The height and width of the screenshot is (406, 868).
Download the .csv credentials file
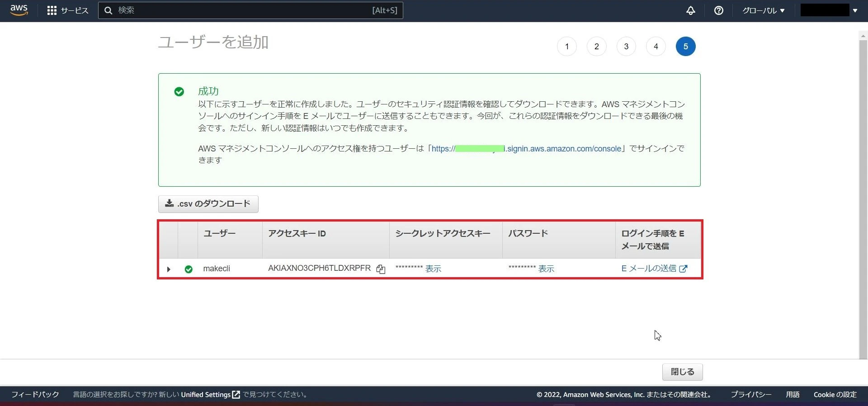(x=208, y=204)
